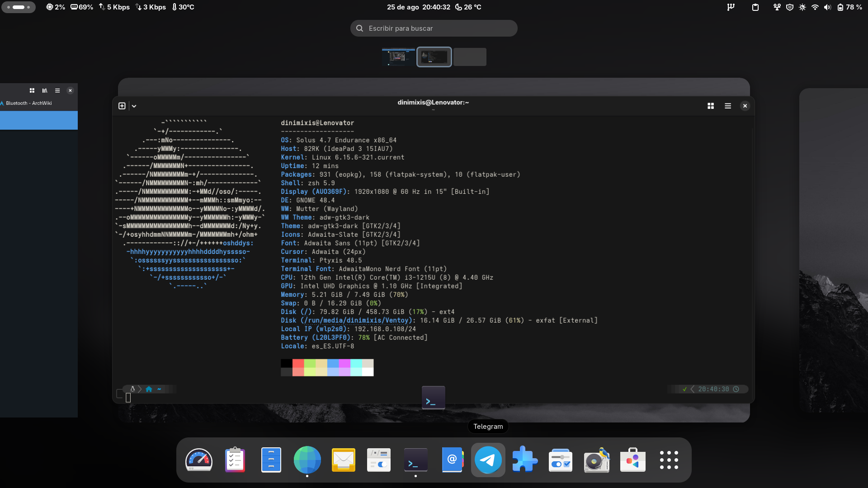This screenshot has height=488, width=868.
Task: Click the OS: Solus 4.7 Endurance line
Action: [x=339, y=140]
